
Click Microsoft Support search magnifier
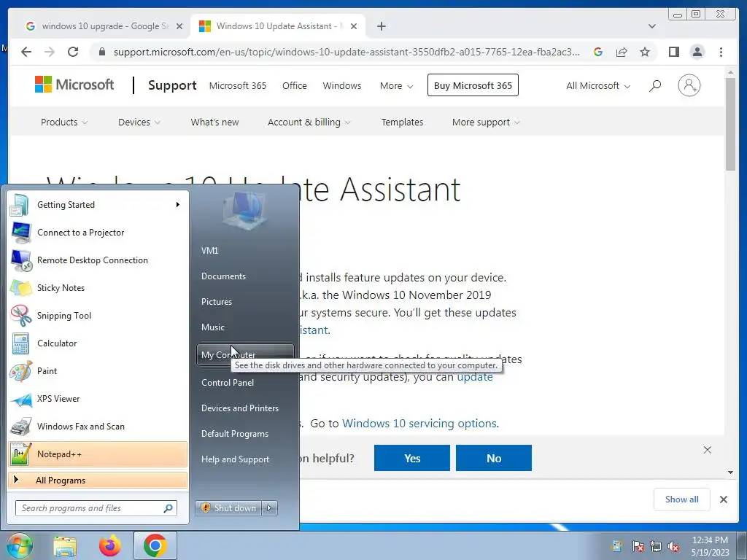pos(655,86)
